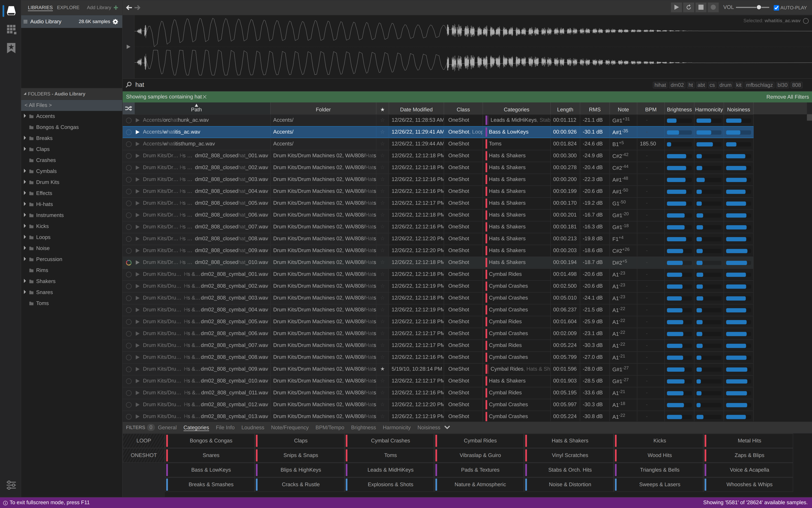812x508 pixels.
Task: Stop playback with the stop button
Action: click(701, 7)
